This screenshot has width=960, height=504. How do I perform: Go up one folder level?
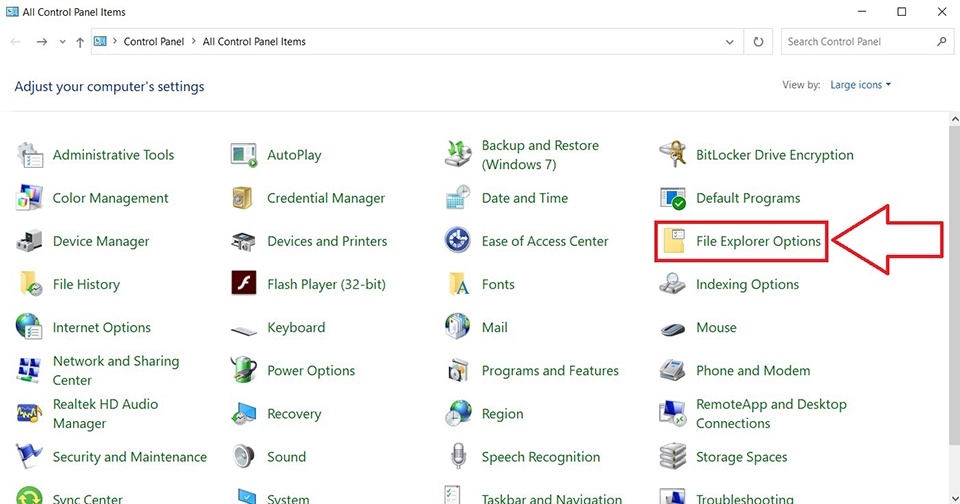(80, 42)
